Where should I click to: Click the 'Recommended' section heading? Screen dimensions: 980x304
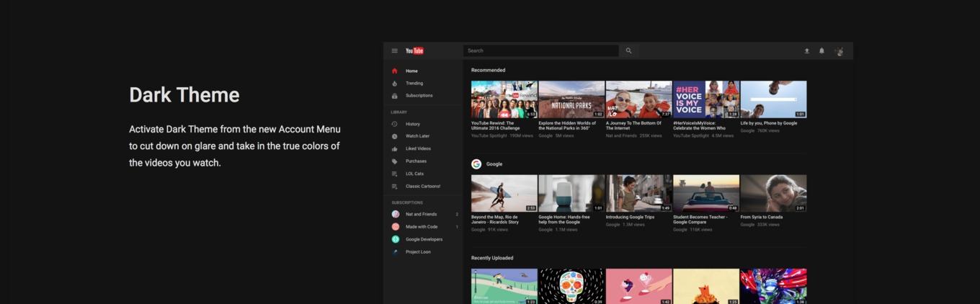tap(489, 70)
